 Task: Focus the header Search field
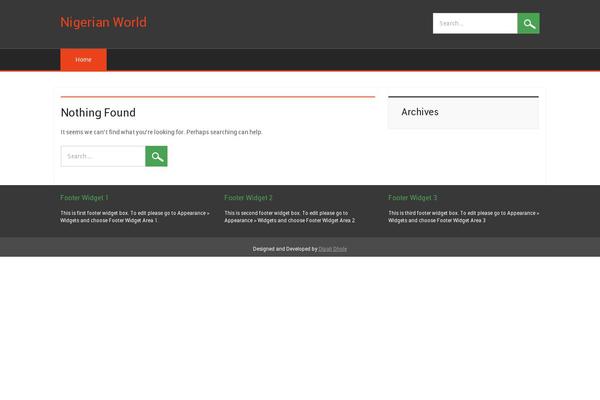click(475, 23)
